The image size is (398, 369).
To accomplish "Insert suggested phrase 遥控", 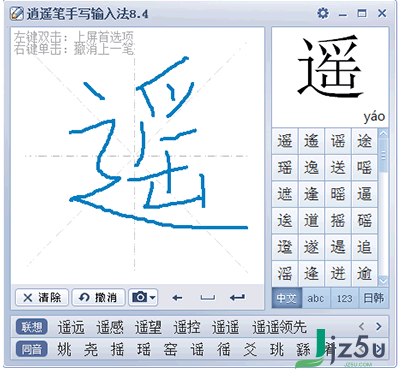I will click(187, 327).
